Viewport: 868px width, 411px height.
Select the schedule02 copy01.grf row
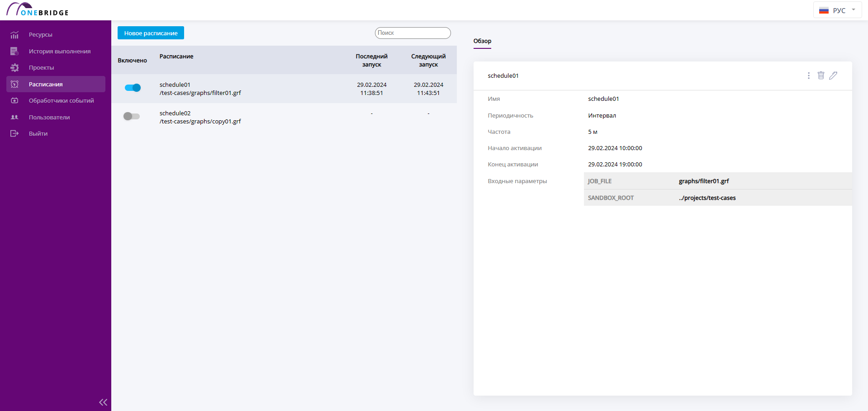tap(284, 117)
